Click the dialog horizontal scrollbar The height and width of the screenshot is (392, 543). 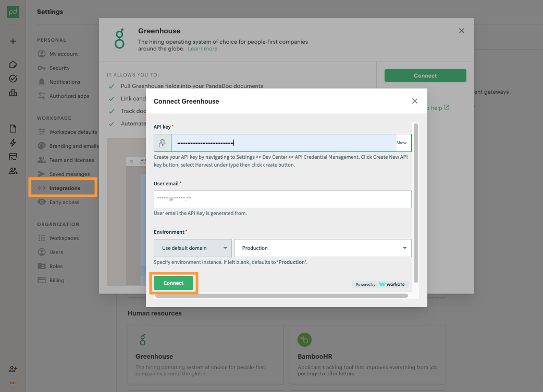coord(281,296)
